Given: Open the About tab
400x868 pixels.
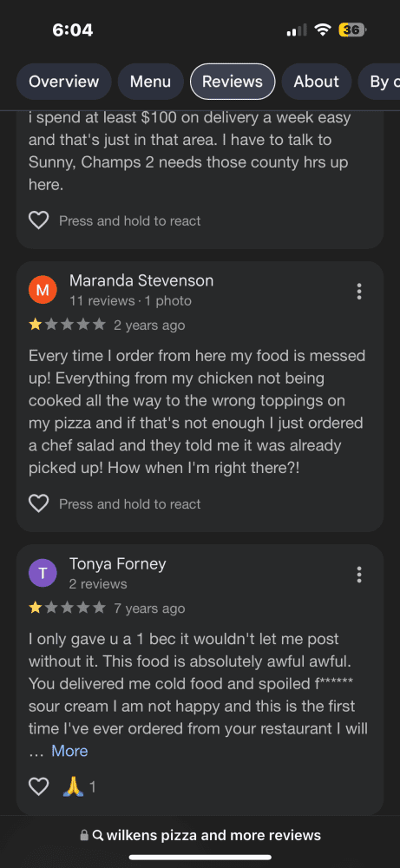Looking at the screenshot, I should tap(317, 82).
